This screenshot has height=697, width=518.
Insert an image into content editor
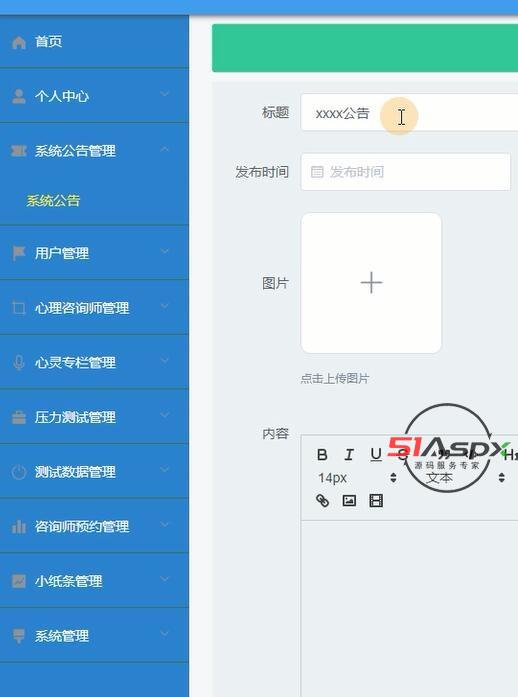[349, 501]
